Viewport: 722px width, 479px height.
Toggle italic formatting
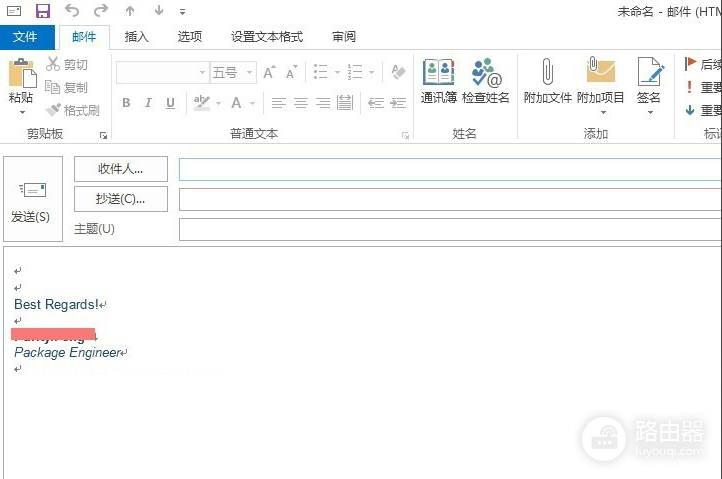pyautogui.click(x=148, y=103)
